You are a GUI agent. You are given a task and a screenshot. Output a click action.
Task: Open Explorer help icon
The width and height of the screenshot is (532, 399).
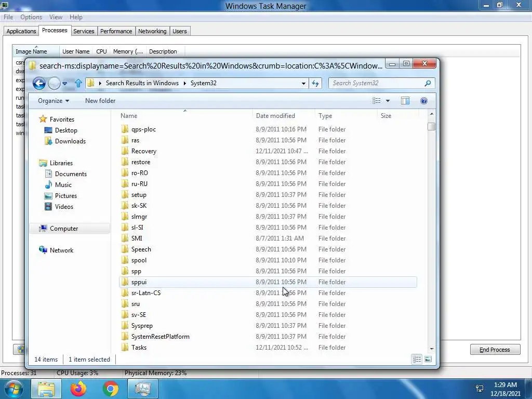click(x=424, y=101)
